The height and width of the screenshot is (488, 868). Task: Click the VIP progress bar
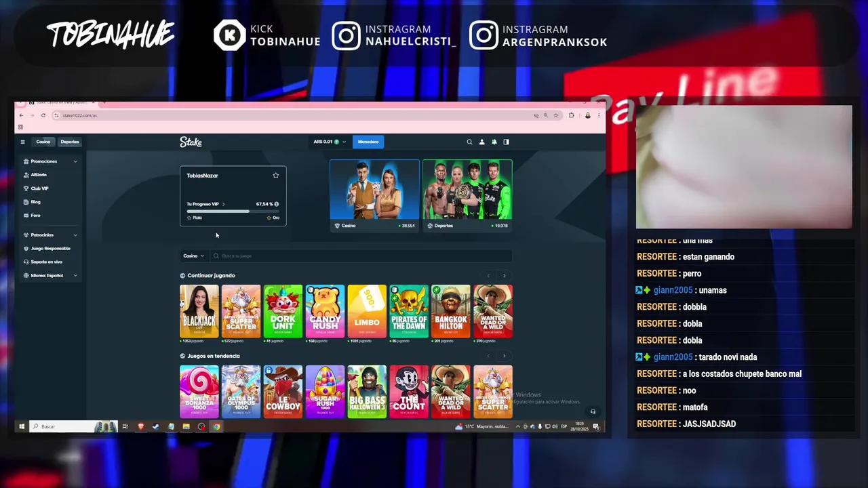pos(233,211)
